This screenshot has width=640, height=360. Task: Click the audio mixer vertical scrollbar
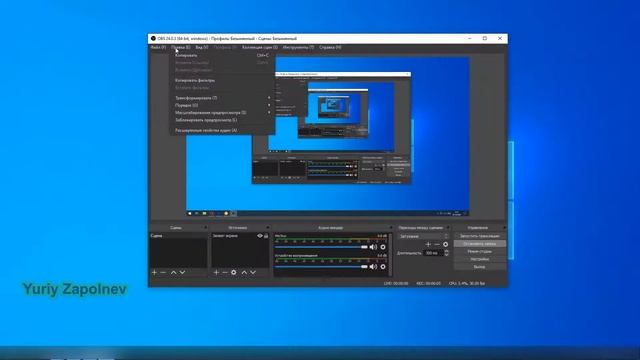[x=391, y=254]
